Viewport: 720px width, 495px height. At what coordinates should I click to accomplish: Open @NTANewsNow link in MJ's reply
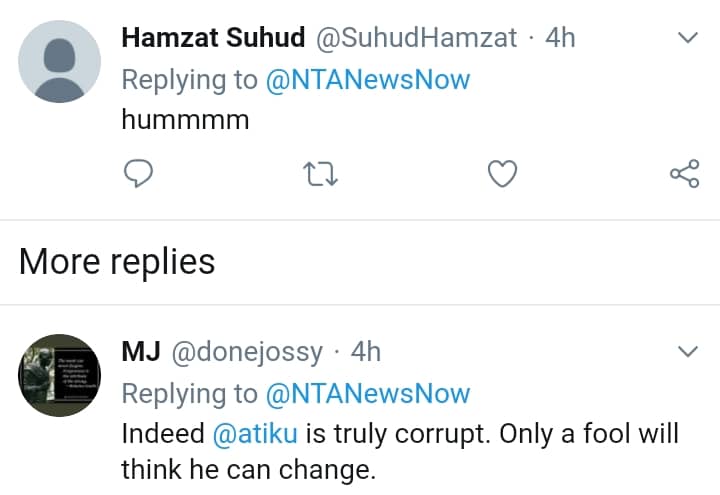(x=367, y=393)
